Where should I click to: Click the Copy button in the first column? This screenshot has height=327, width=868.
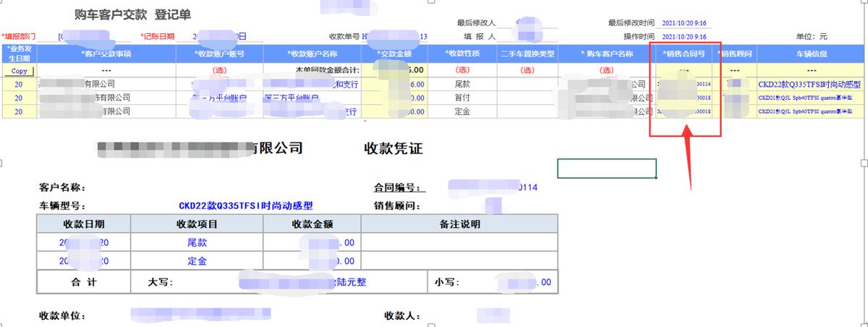pyautogui.click(x=19, y=71)
